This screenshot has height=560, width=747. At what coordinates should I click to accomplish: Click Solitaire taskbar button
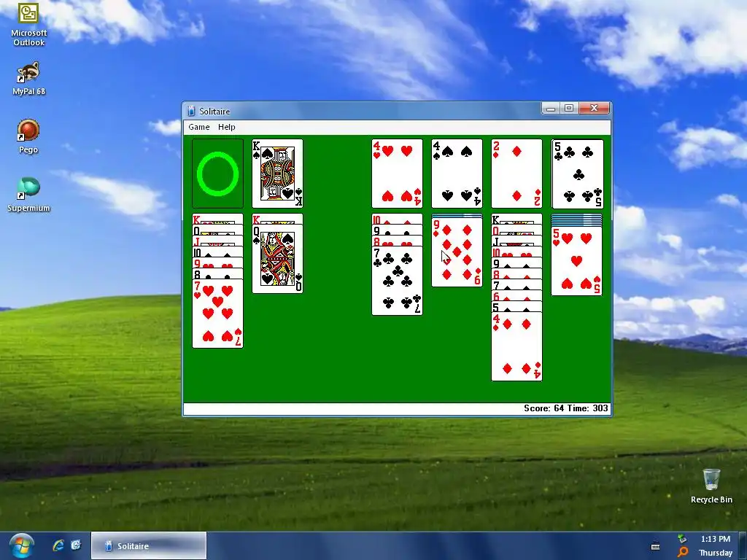(x=149, y=545)
